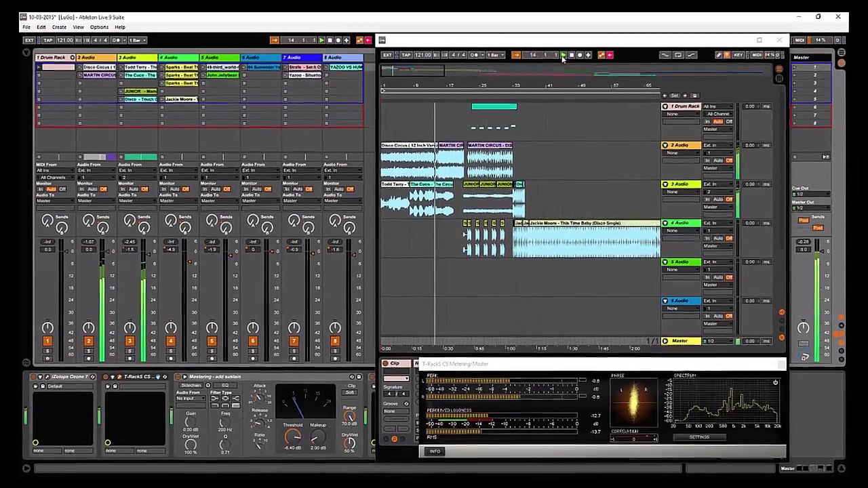Screen dimensions: 868x488
Task: Click the main window tempo field 121.00
Action: 66,41
